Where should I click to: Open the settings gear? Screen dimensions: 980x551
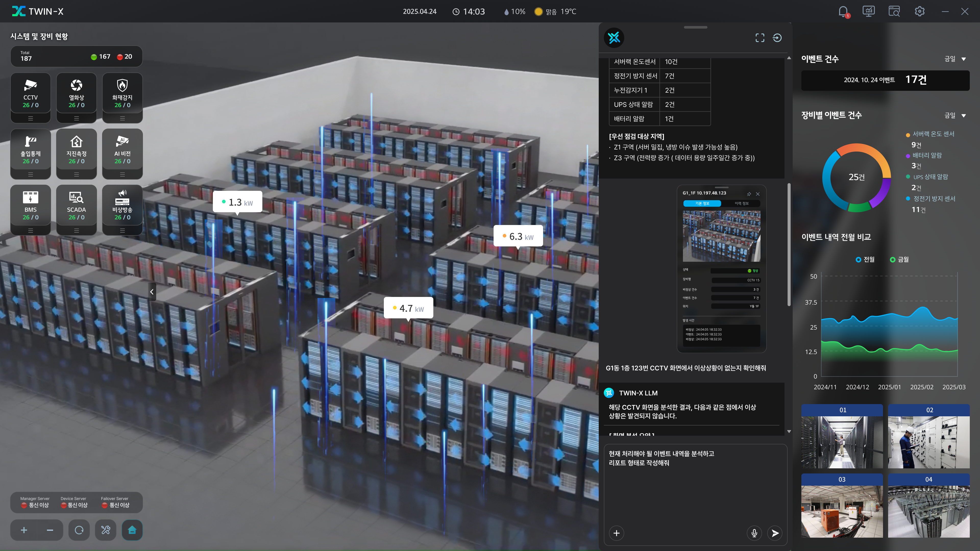click(x=920, y=11)
